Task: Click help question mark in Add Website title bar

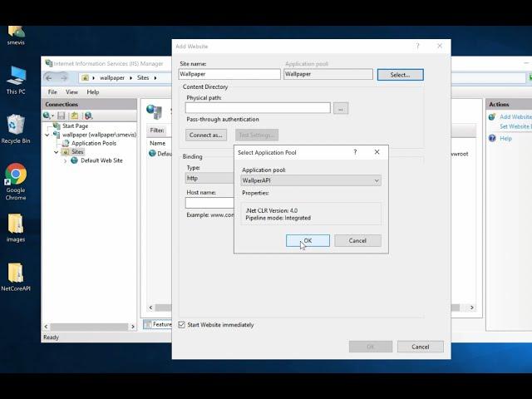Action: [417, 46]
